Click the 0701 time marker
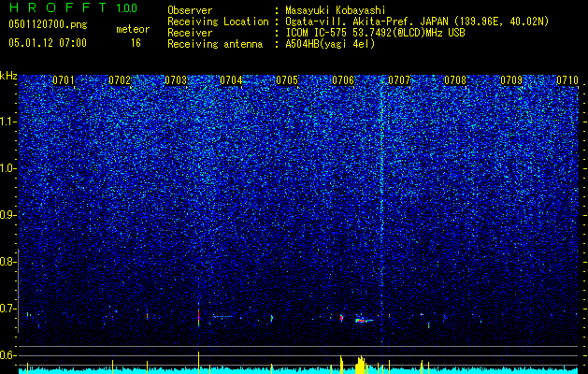Image resolution: width=588 pixels, height=374 pixels. coord(64,80)
